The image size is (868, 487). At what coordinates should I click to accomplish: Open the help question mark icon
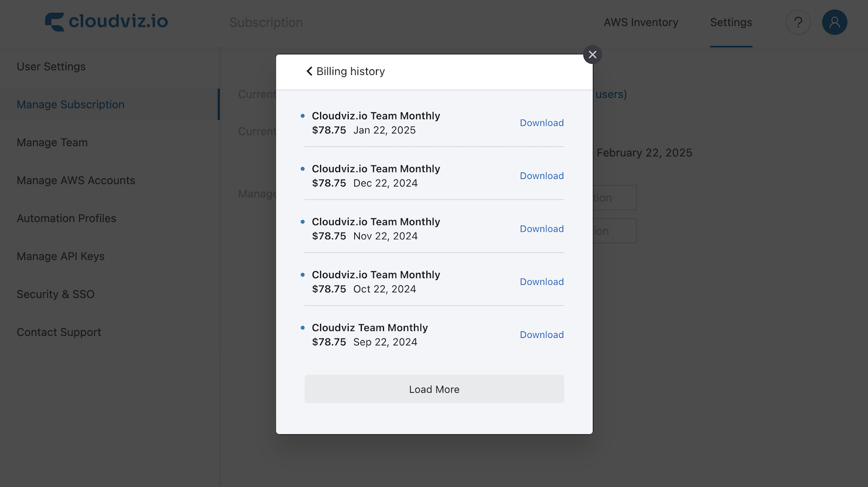pos(798,22)
